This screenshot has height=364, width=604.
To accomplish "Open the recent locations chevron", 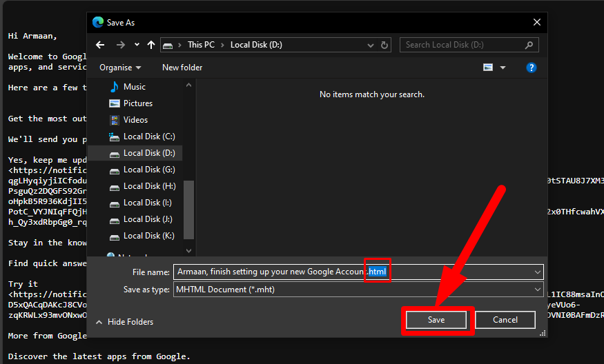I will 136,45.
